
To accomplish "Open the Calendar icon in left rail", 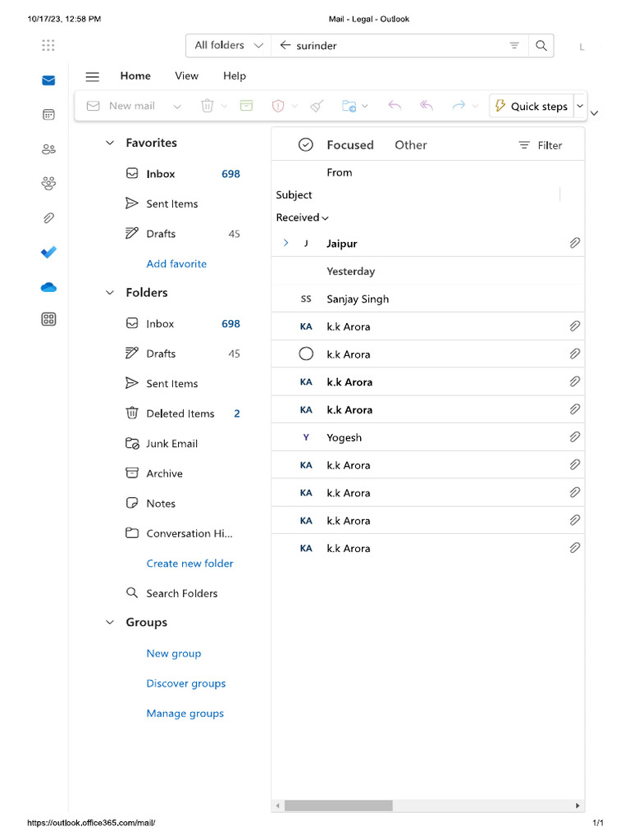I will point(48,115).
